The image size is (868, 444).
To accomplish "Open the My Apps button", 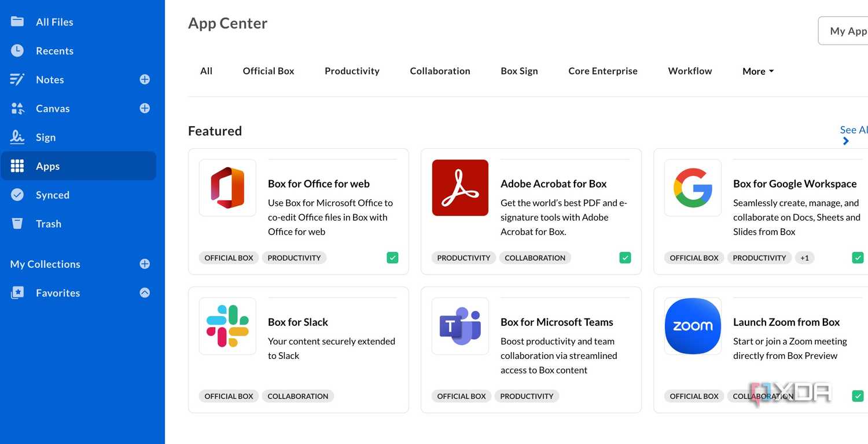I will click(x=844, y=31).
